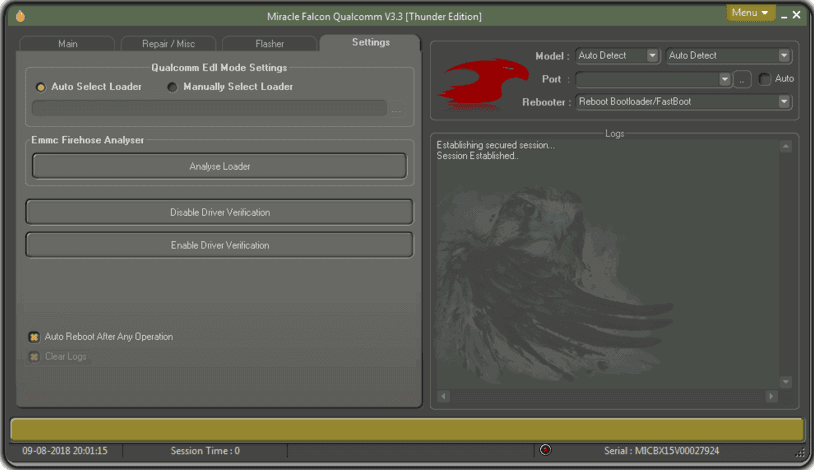Choose Manually Select Loader option
Screen dimensions: 814x470
(x=230, y=87)
